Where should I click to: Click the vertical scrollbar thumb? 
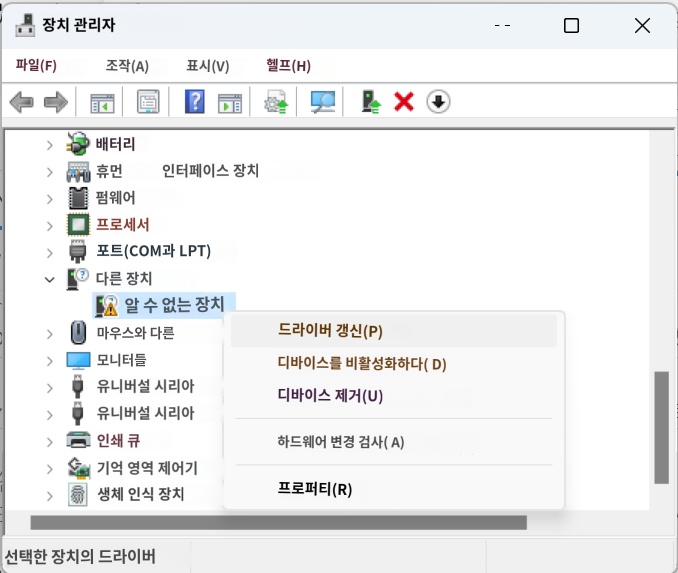[662, 427]
